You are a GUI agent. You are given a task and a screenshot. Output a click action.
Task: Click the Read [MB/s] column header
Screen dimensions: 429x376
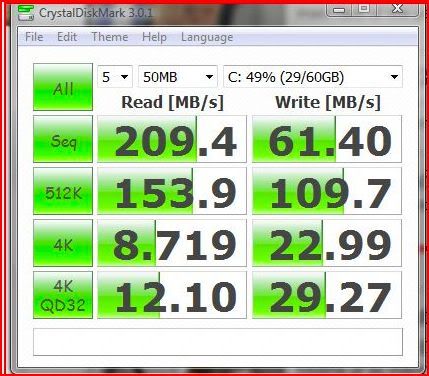point(172,102)
